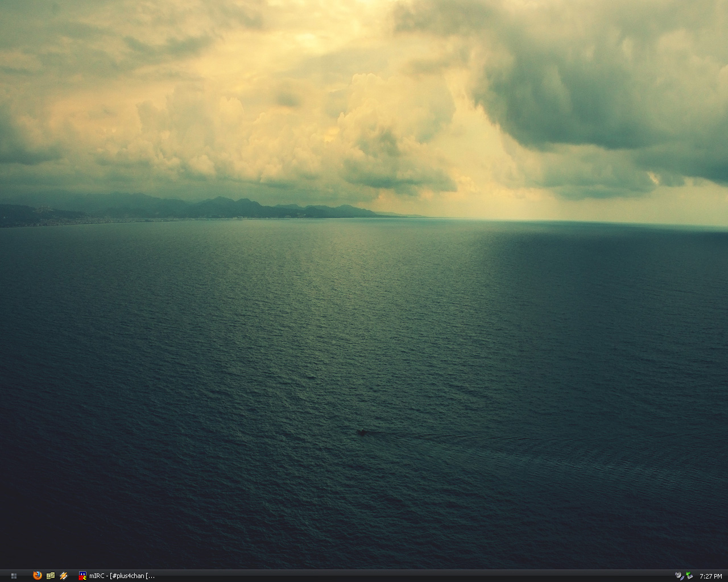This screenshot has height=582, width=728.
Task: Launch Winamp from the quick launch bar
Action: coord(64,576)
